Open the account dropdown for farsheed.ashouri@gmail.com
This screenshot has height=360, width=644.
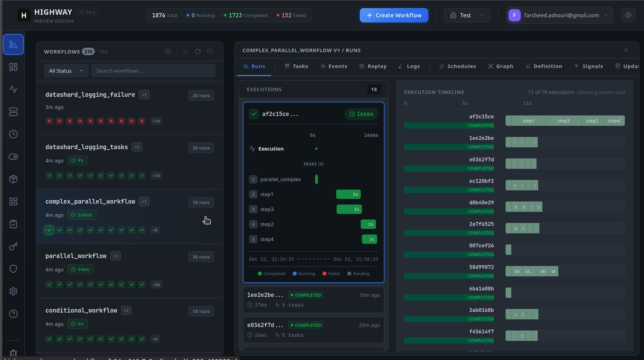click(x=560, y=15)
